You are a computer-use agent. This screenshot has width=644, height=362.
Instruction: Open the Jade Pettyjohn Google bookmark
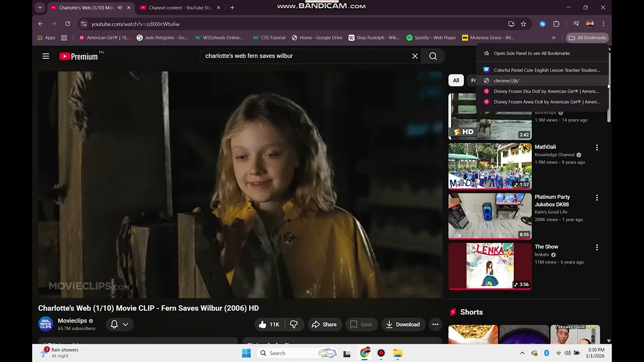point(162,38)
